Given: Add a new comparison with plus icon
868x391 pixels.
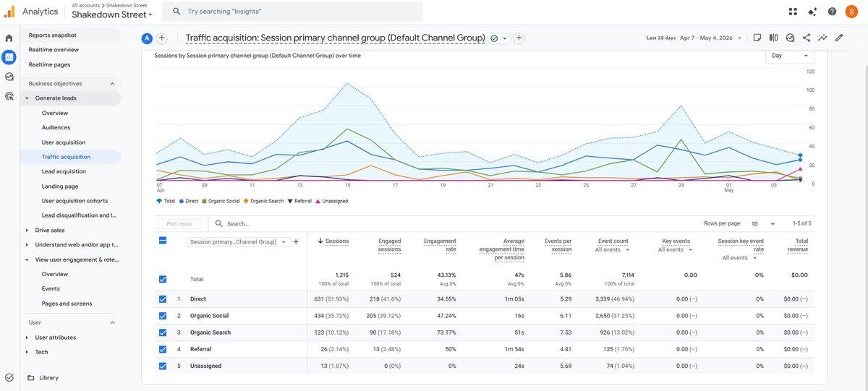Looking at the screenshot, I should point(162,38).
